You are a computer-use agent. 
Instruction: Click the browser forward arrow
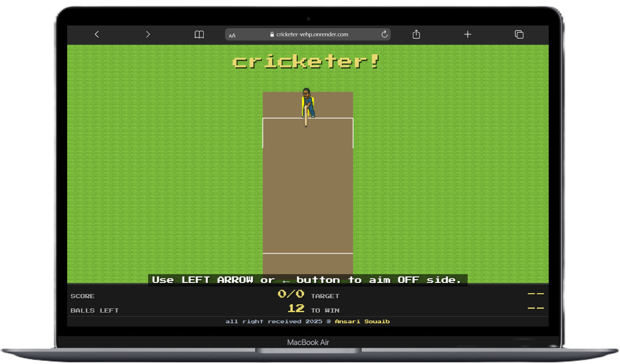pyautogui.click(x=148, y=34)
